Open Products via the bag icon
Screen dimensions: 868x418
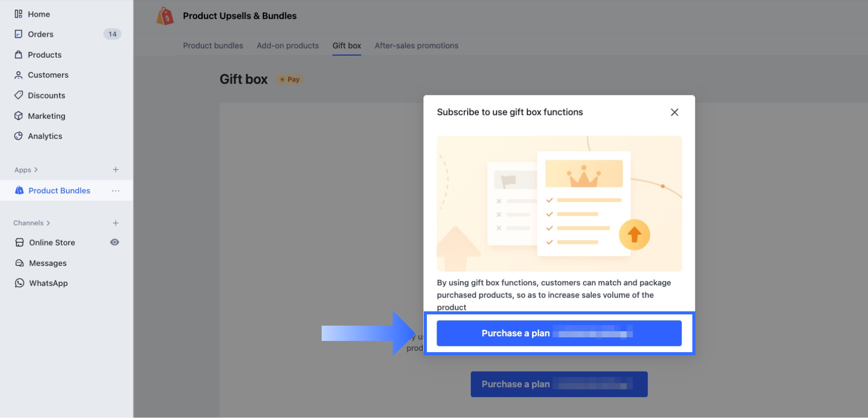click(18, 55)
